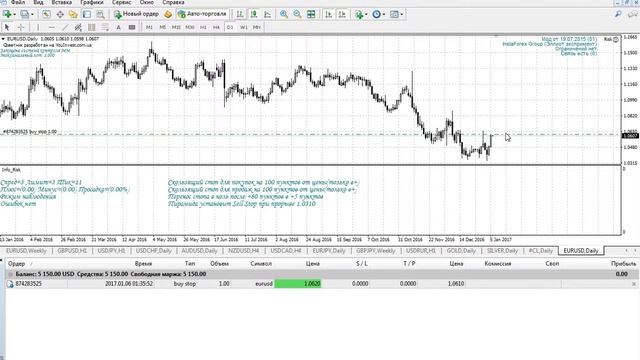Screen dimensions: 640x360
Task: Zoom in the chart
Action: (x=284, y=14)
